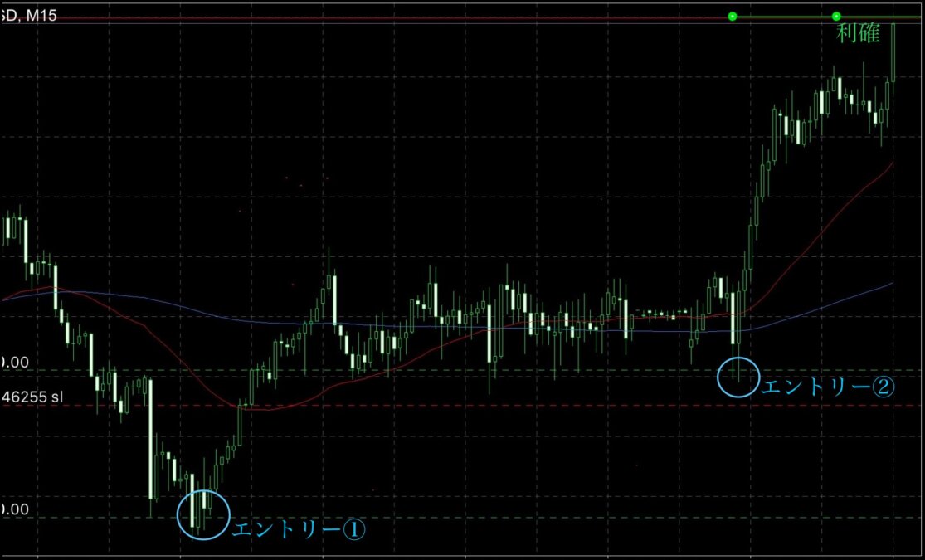The height and width of the screenshot is (560, 925).
Task: Click the upper green dashed 0.00 order line
Action: (x=498, y=370)
